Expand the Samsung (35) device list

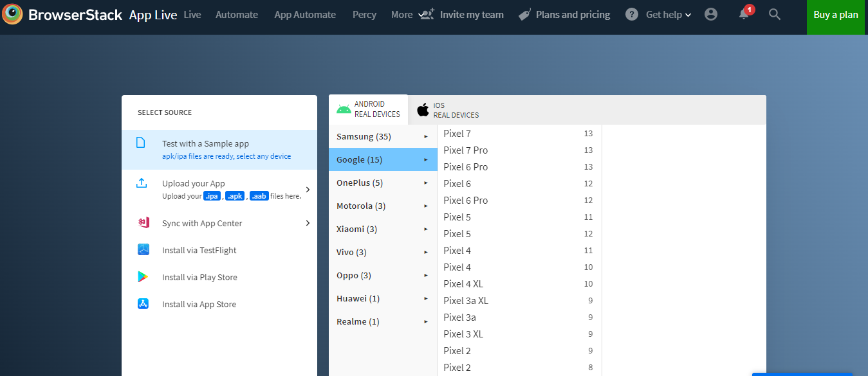pyautogui.click(x=382, y=136)
